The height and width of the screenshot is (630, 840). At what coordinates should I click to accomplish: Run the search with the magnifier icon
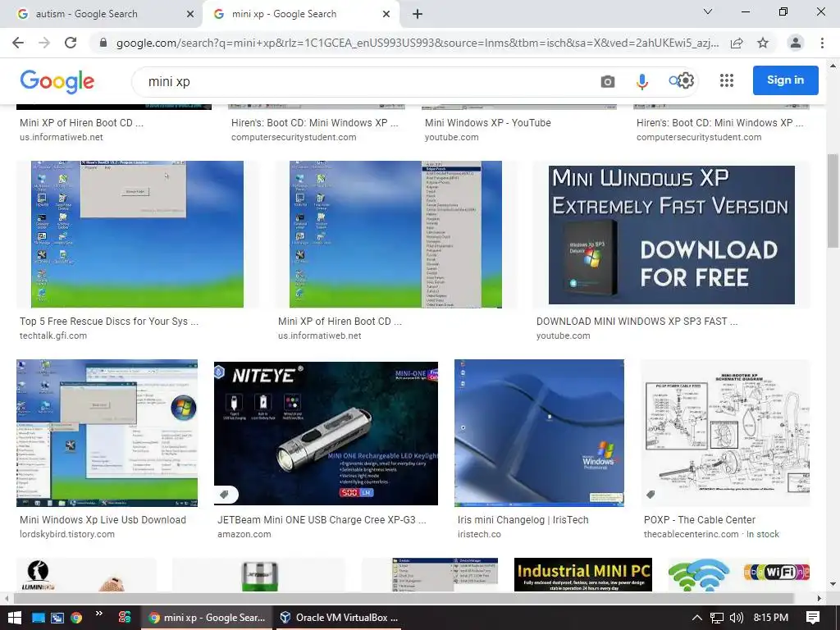pyautogui.click(x=673, y=81)
